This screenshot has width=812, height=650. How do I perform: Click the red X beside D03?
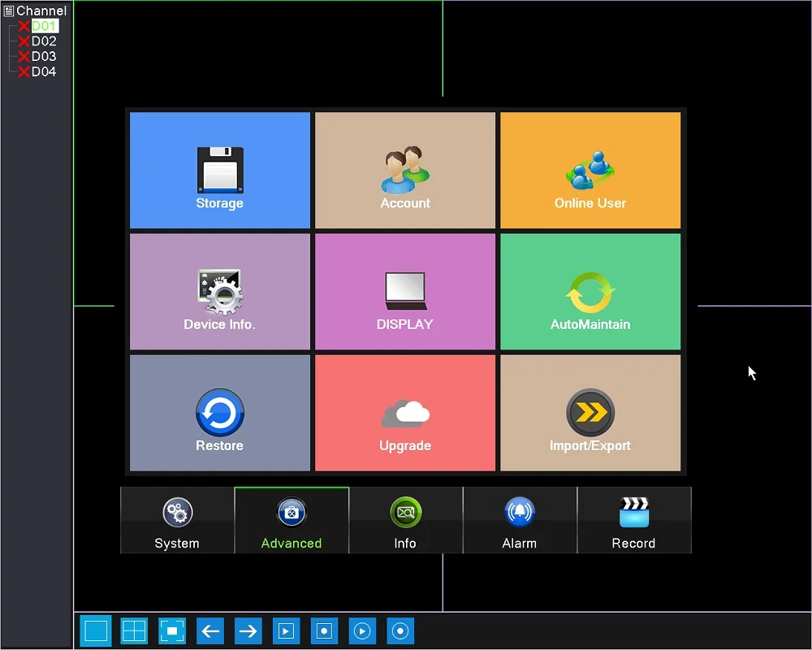[x=24, y=56]
